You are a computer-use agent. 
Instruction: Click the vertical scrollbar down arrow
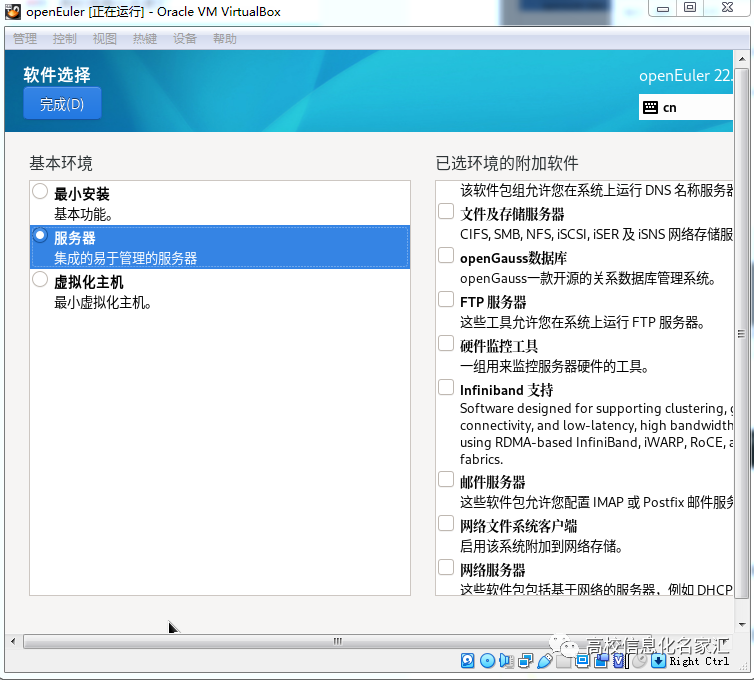tap(741, 625)
